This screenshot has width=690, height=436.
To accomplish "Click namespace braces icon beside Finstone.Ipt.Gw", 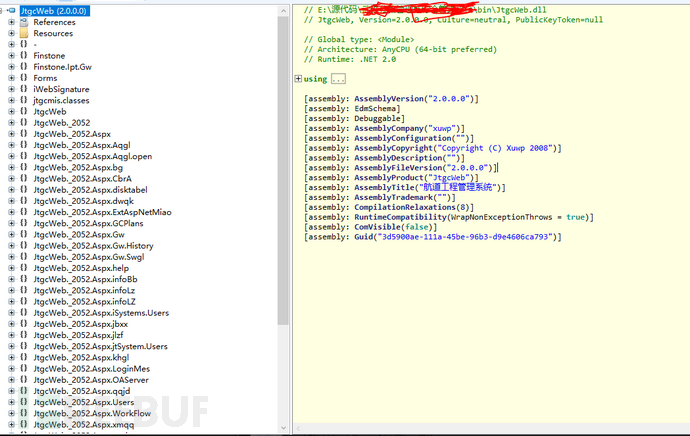I will click(24, 66).
